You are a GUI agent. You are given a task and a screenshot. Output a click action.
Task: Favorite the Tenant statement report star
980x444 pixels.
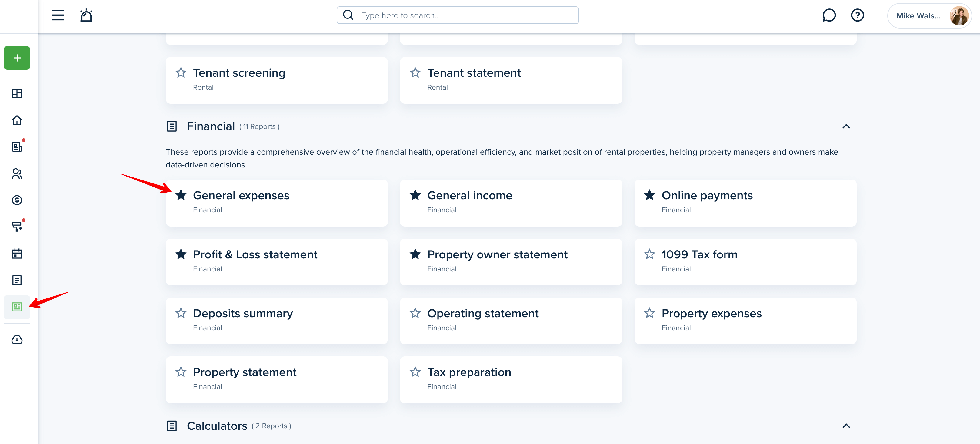pos(415,72)
